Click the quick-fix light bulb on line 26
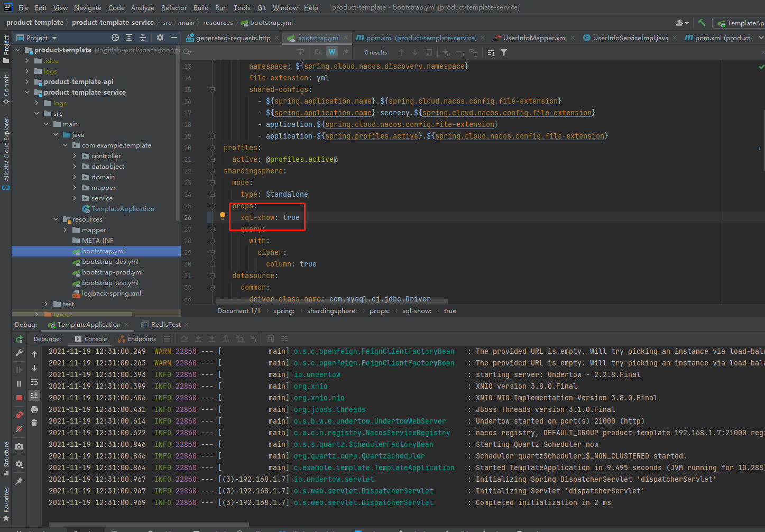765x532 pixels. pos(223,216)
